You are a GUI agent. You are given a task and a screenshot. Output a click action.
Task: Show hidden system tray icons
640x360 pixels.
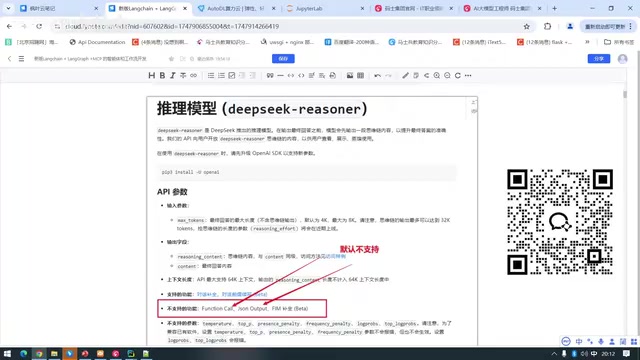pyautogui.click(x=554, y=353)
